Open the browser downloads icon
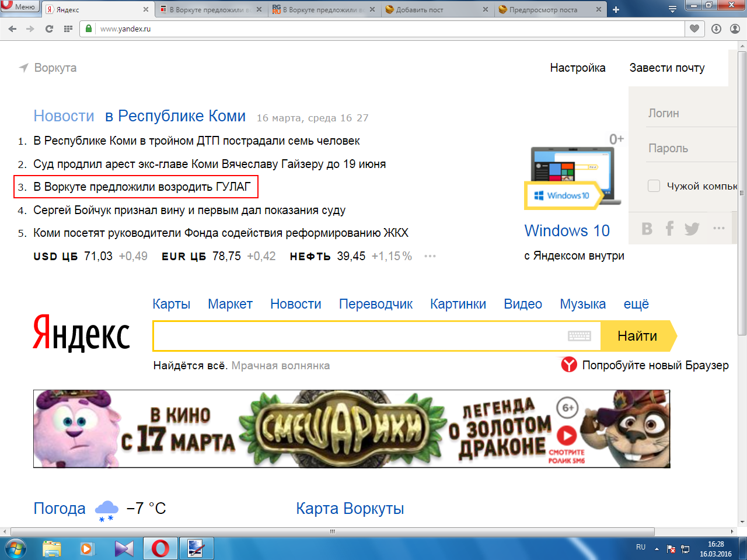Image resolution: width=747 pixels, height=560 pixels. [x=716, y=29]
